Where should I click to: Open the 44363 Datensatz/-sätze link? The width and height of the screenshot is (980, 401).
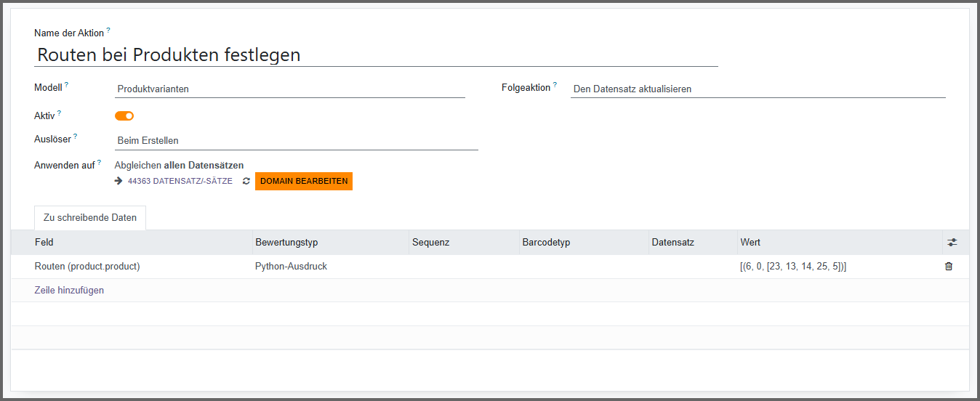click(180, 181)
